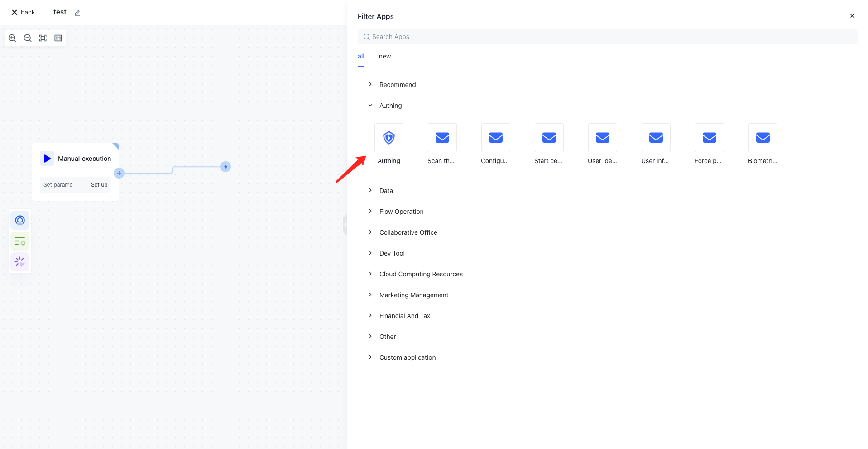The image size is (868, 449).
Task: Click the green list settings sidebar icon
Action: pyautogui.click(x=20, y=241)
